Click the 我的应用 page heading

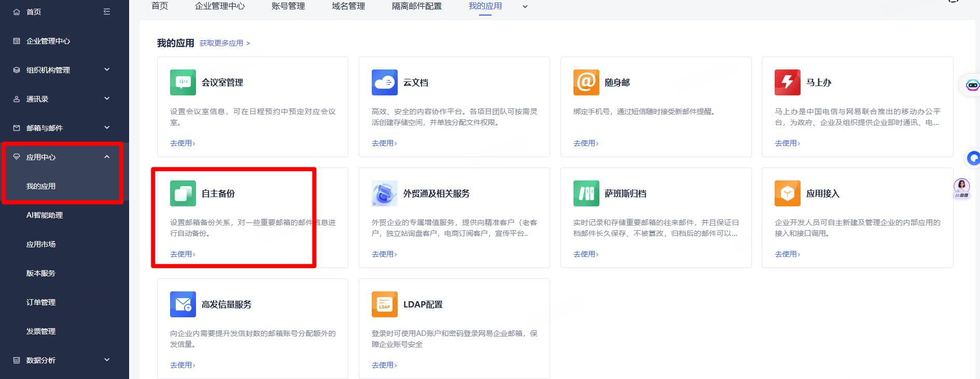[x=176, y=43]
